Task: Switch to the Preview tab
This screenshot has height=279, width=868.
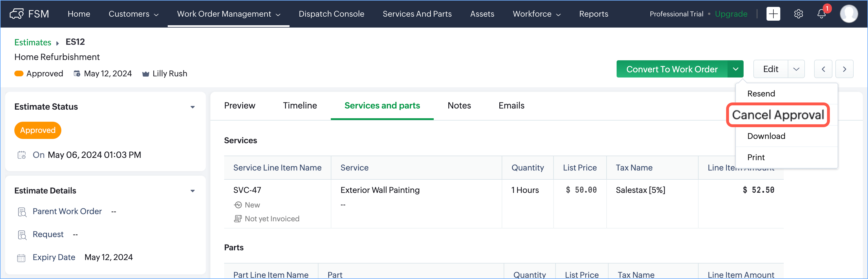Action: click(x=240, y=106)
